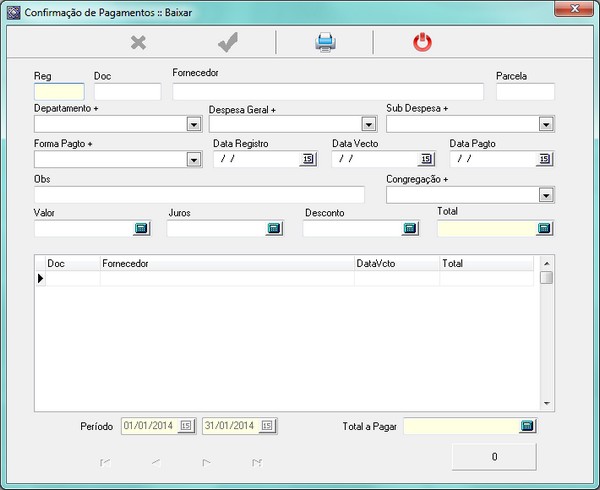Viewport: 600px width, 490px height.
Task: Print using the printer toolbar icon
Action: click(325, 42)
